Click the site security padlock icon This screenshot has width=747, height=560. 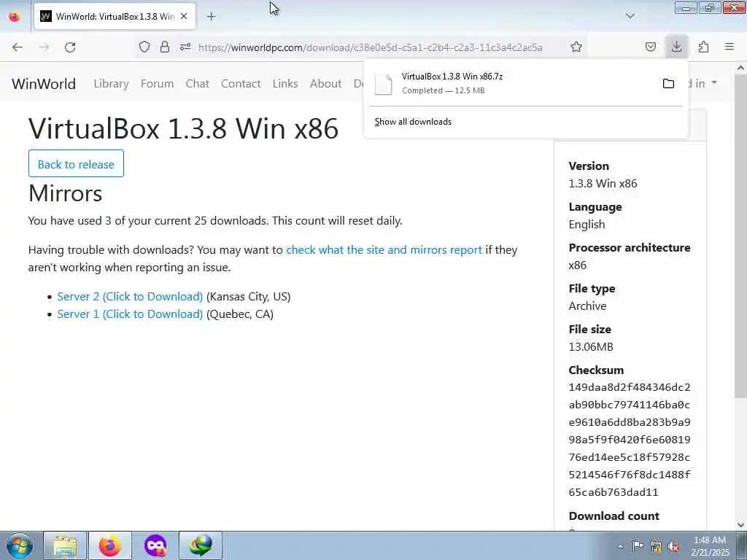(x=165, y=47)
